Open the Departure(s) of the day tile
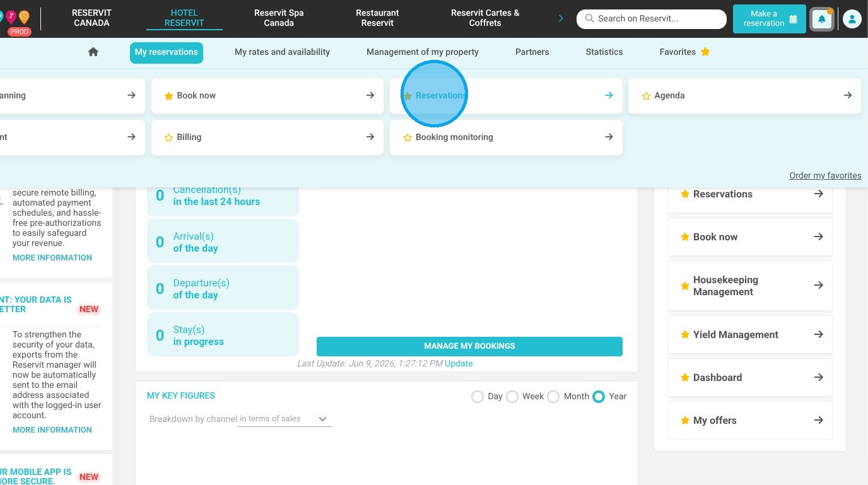Viewport: 868px width, 485px height. tap(223, 288)
